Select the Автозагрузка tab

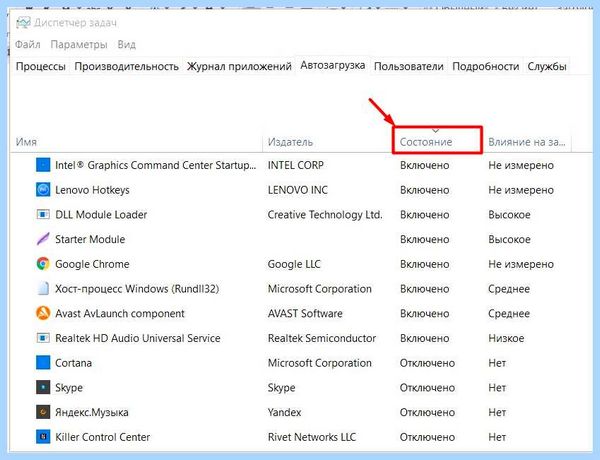click(x=333, y=65)
